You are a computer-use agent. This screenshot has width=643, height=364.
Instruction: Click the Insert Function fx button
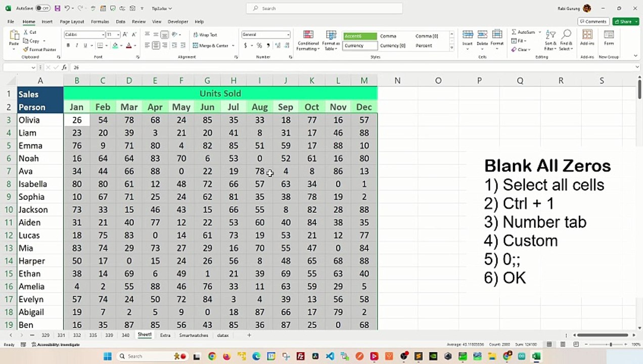click(64, 67)
